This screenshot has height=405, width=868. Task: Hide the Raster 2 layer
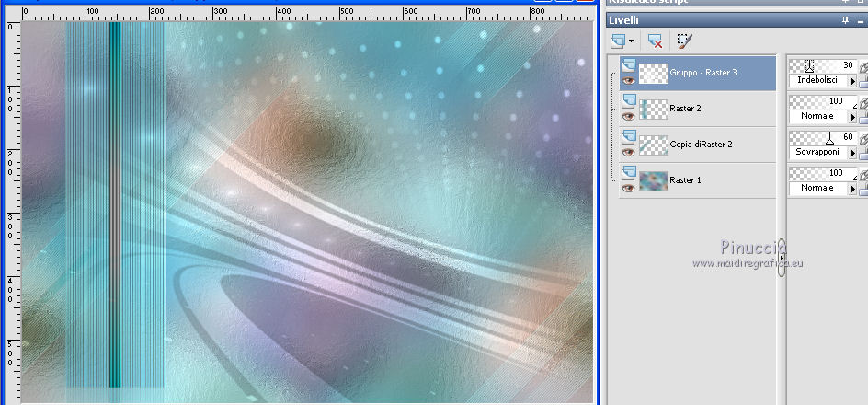pyautogui.click(x=628, y=116)
